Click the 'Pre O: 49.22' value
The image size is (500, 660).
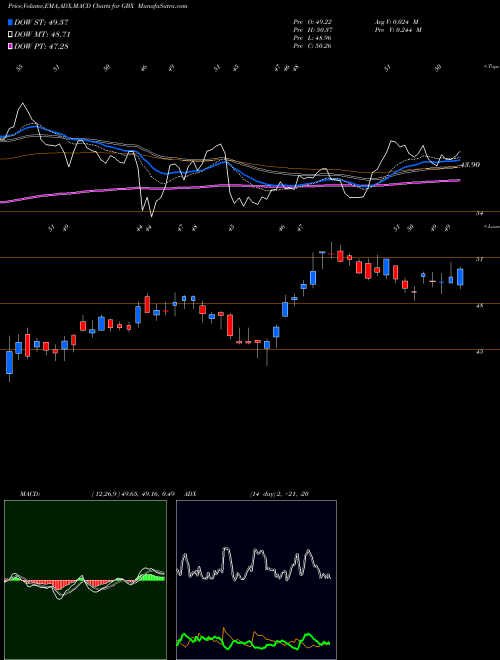coord(312,22)
